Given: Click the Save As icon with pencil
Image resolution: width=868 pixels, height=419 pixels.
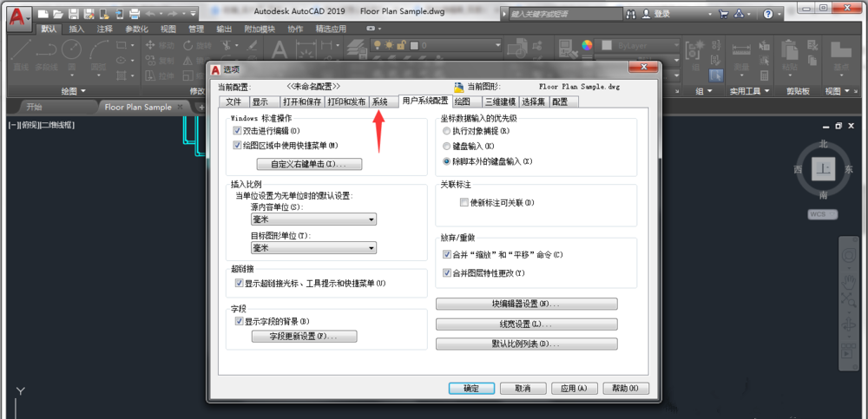Looking at the screenshot, I should pos(89,13).
